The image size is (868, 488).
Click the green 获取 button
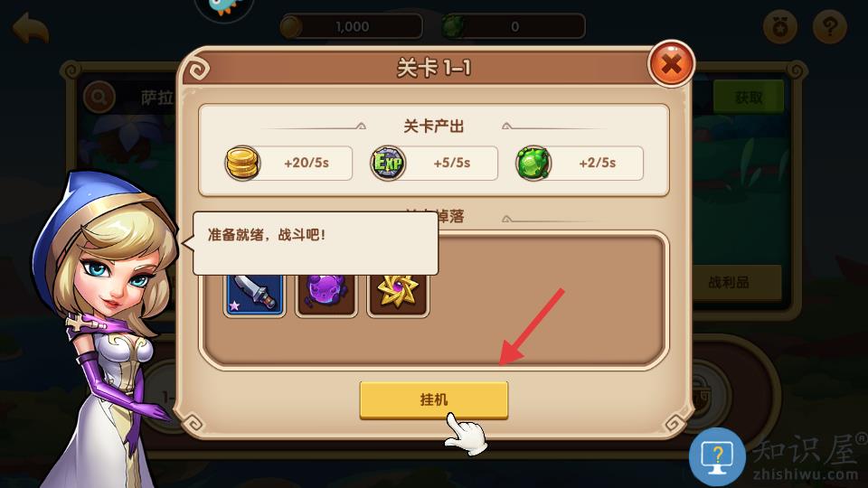749,98
